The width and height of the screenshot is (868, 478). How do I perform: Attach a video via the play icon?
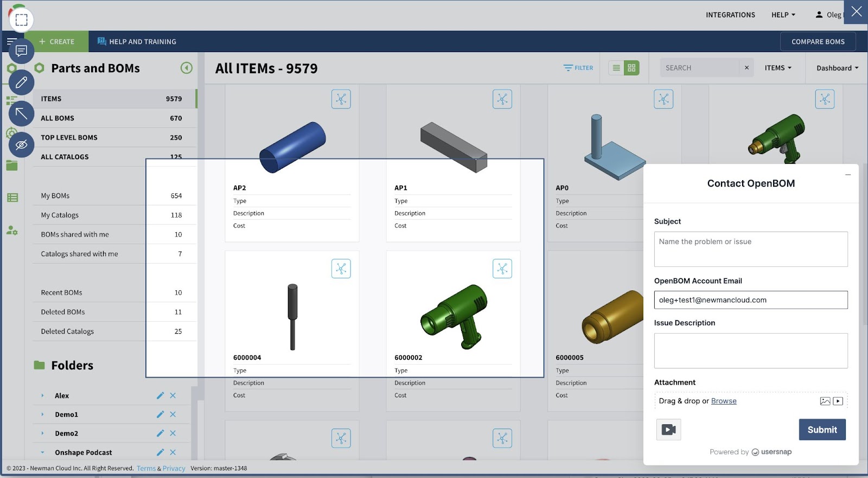(x=838, y=401)
